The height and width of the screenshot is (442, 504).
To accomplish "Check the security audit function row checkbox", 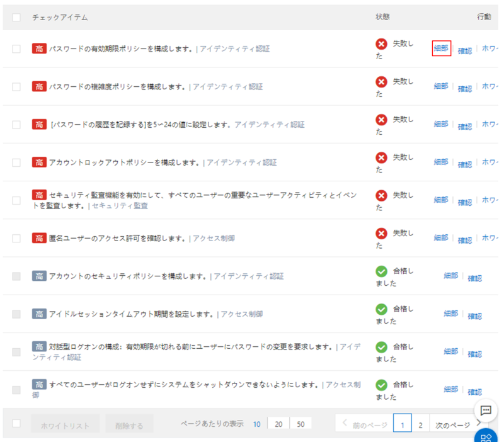I will [x=16, y=200].
